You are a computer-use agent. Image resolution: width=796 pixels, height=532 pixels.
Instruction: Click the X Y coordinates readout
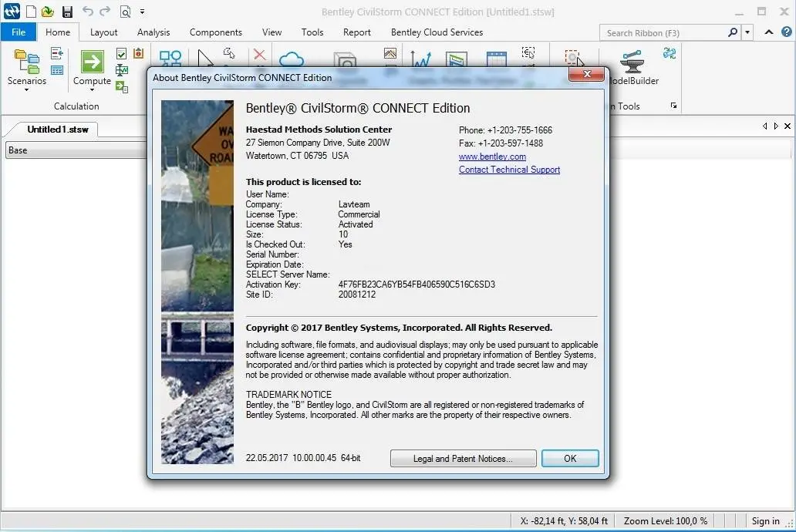[564, 521]
